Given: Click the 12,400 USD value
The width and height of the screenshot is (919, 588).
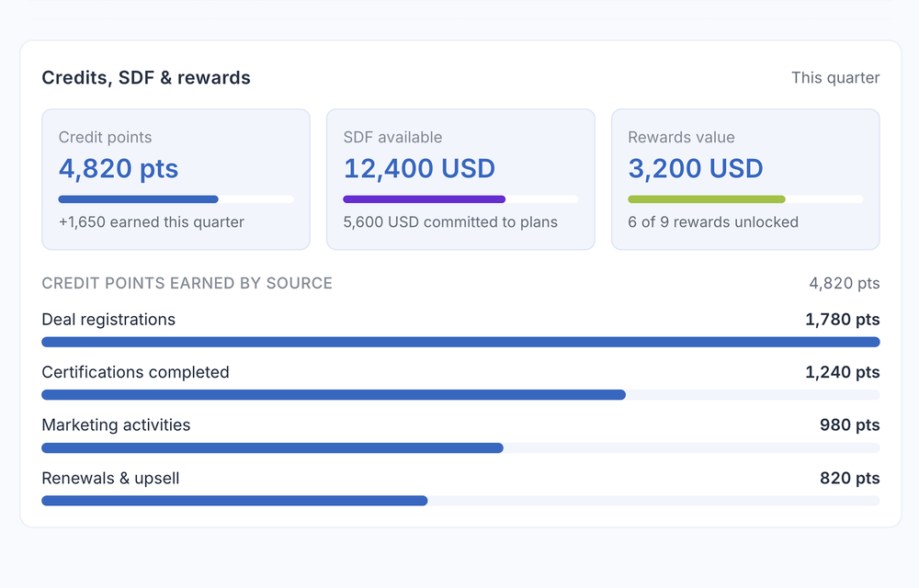Looking at the screenshot, I should pos(419,169).
